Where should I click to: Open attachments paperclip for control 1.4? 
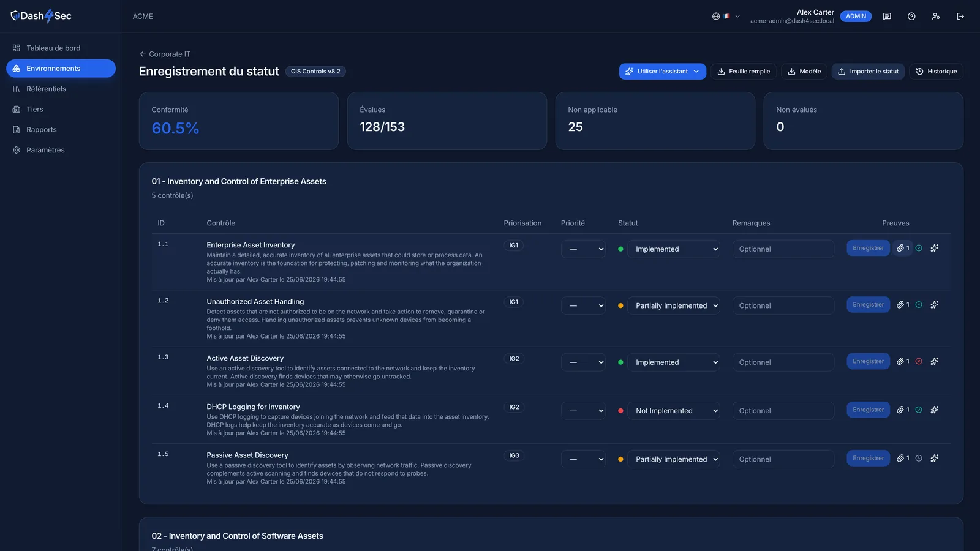903,410
